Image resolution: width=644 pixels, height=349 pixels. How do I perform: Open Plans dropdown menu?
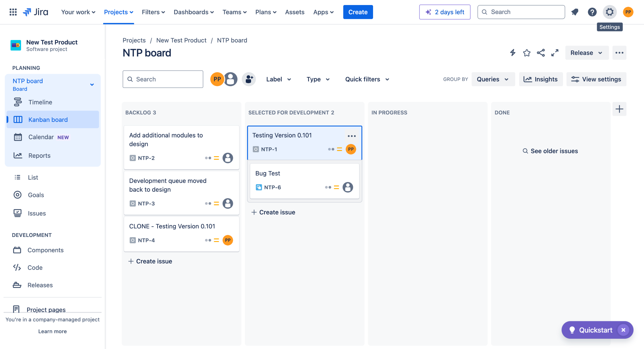pyautogui.click(x=266, y=12)
